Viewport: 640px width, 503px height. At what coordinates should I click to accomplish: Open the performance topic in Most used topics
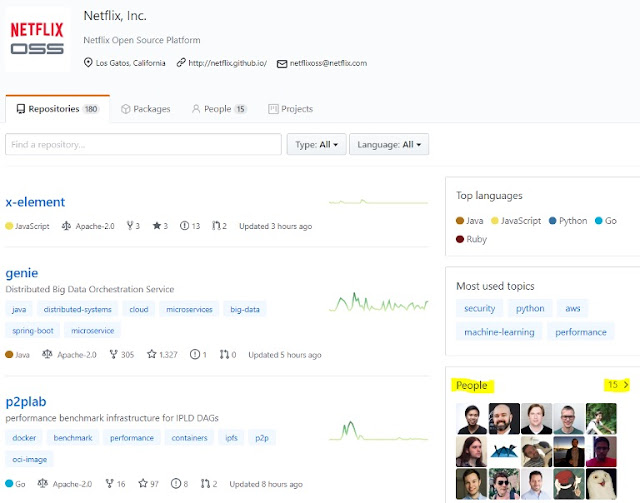581,332
